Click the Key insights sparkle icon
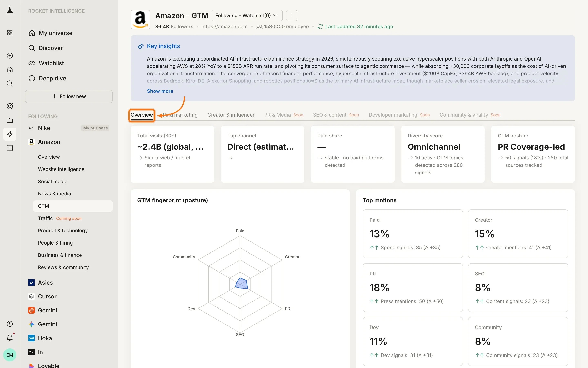Image resolution: width=588 pixels, height=368 pixels. point(140,46)
